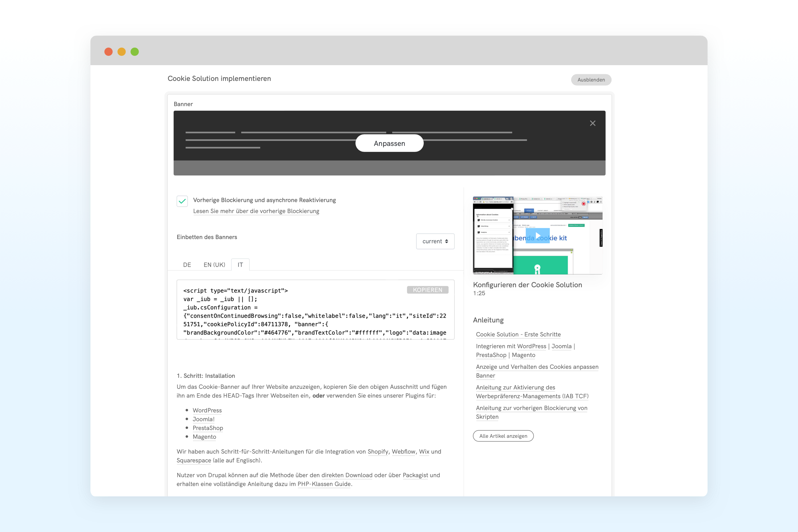
Task: Uncheck Vorherige Blockierung und asynchrone Reaktivierung
Action: [x=182, y=201]
